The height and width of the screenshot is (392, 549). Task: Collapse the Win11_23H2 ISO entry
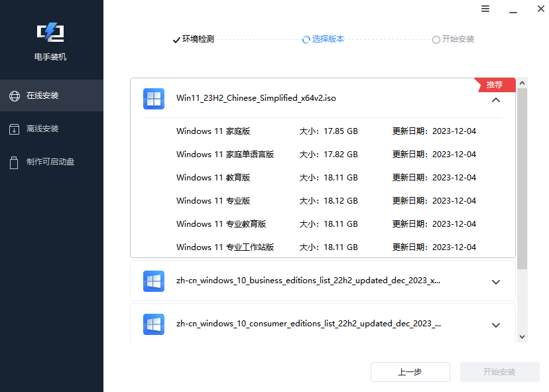coord(495,98)
